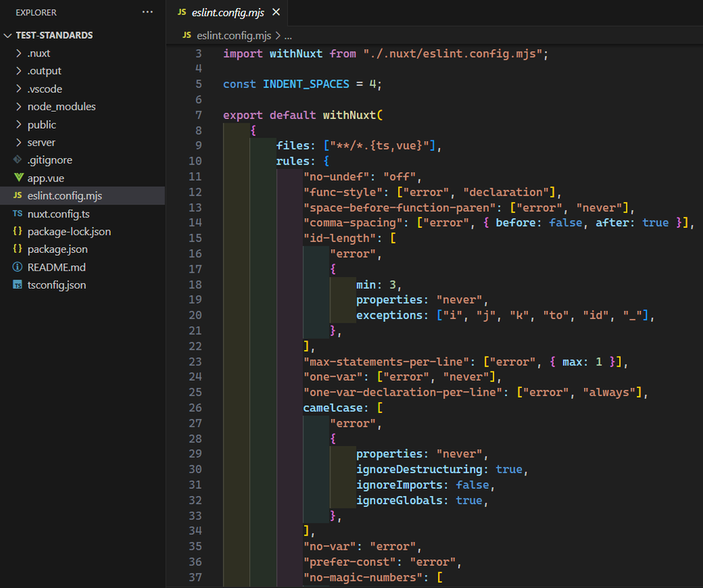The height and width of the screenshot is (588, 703).
Task: Select the eslint.config.mjs editor tab
Action: click(228, 12)
